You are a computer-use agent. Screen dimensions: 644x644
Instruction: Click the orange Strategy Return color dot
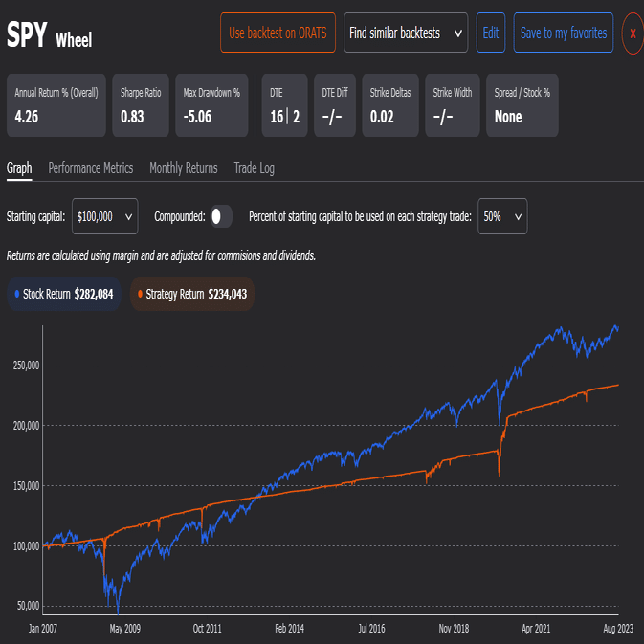tap(141, 294)
